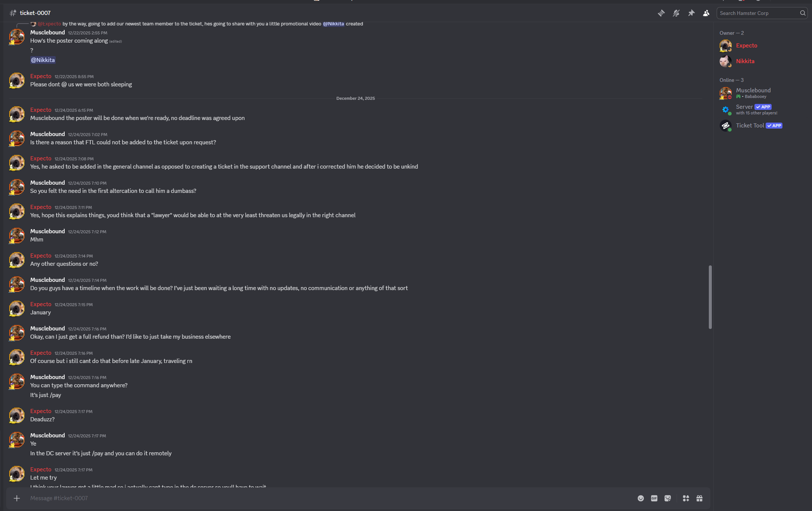This screenshot has height=511, width=812.
Task: Show pinned messages with pin icon
Action: point(691,13)
